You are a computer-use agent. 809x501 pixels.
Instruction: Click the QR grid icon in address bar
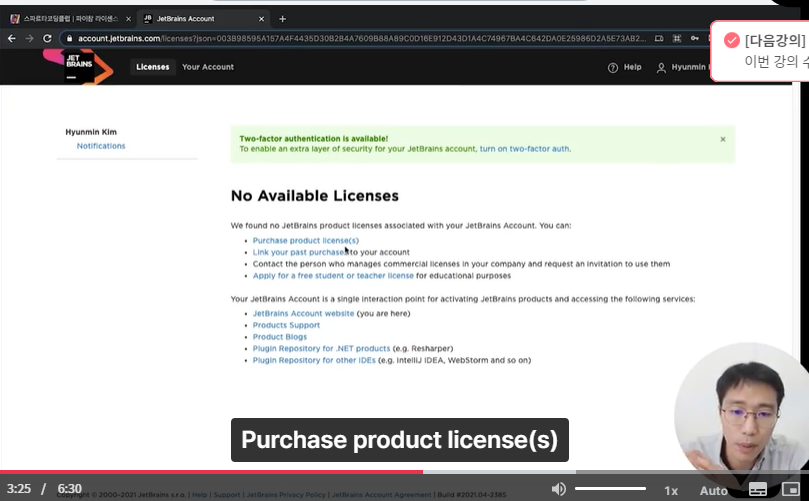tap(677, 38)
